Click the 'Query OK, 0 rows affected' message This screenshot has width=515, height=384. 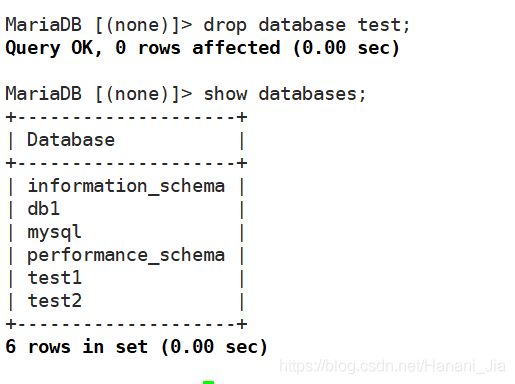(143, 48)
